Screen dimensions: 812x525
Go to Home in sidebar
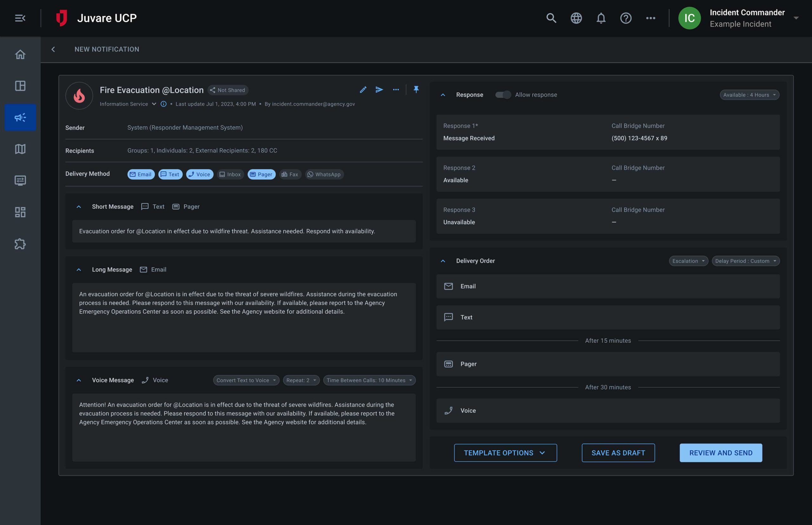[20, 55]
